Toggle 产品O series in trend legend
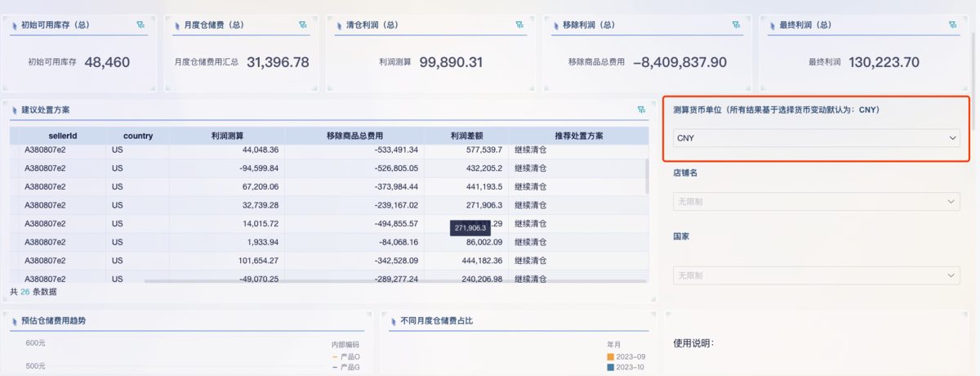 coord(345,356)
